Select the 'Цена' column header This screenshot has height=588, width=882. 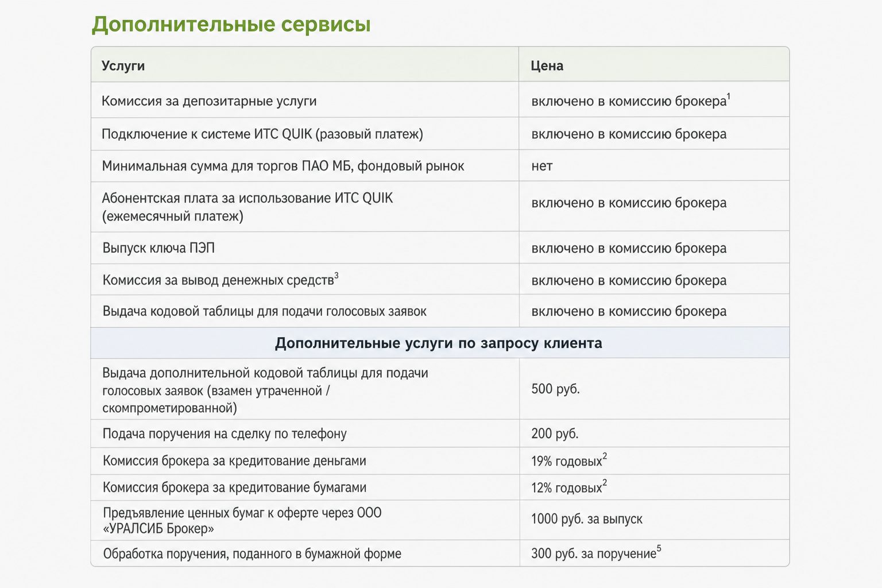tap(547, 65)
